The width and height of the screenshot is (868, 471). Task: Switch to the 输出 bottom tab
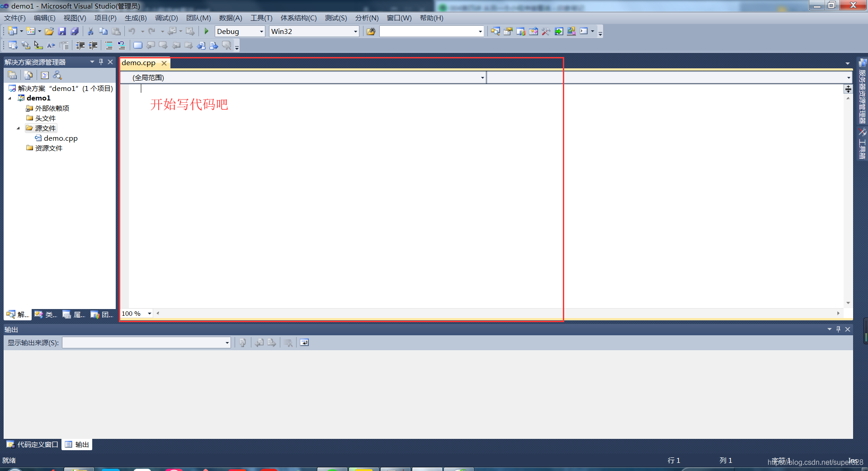point(77,445)
